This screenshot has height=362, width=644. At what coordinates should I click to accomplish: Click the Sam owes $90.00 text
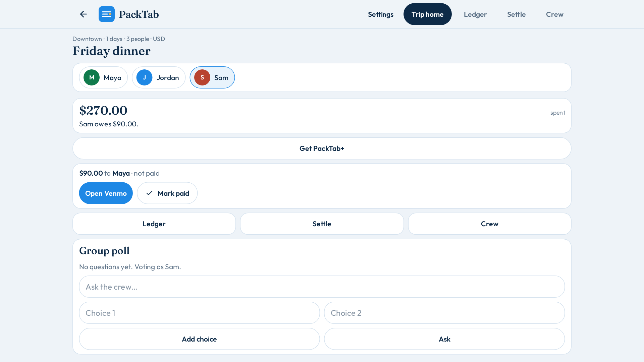[x=109, y=124]
